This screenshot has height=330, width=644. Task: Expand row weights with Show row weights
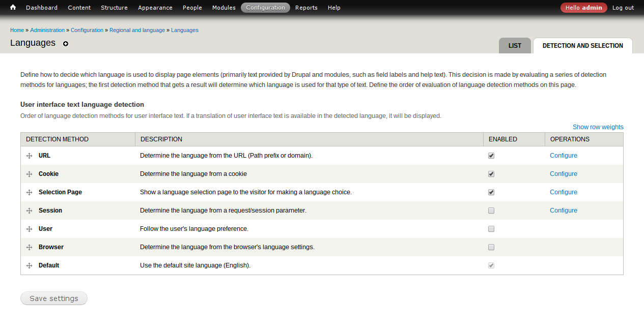[598, 127]
